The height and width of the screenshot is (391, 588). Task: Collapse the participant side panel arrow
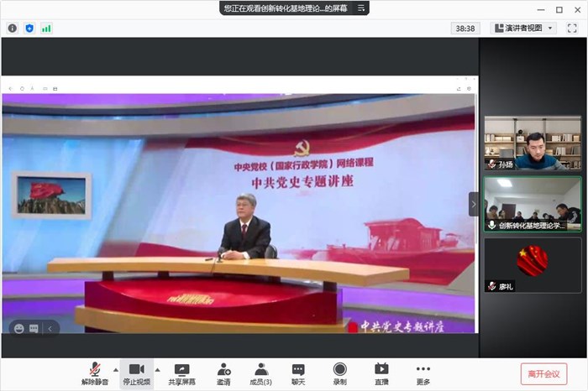(473, 204)
